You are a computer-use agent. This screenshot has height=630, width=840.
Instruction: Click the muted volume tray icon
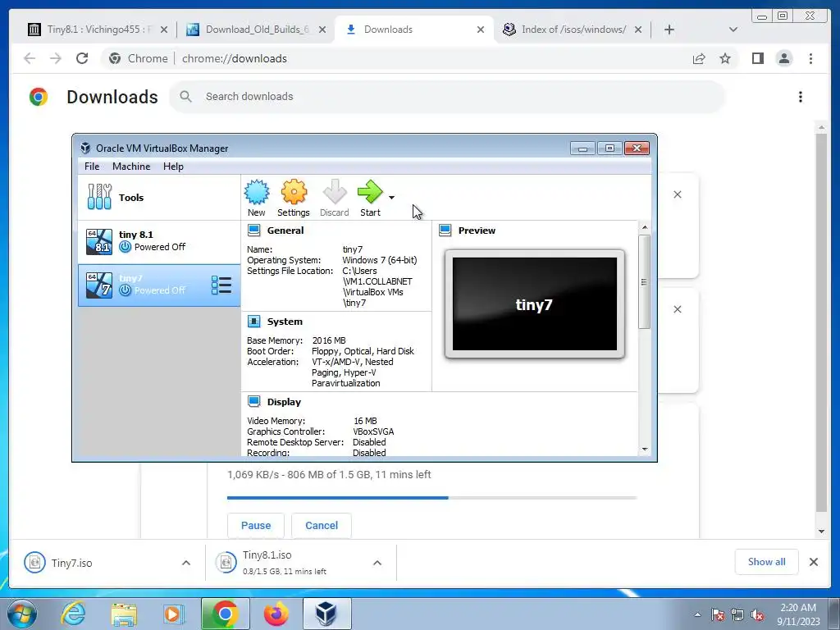click(x=757, y=615)
